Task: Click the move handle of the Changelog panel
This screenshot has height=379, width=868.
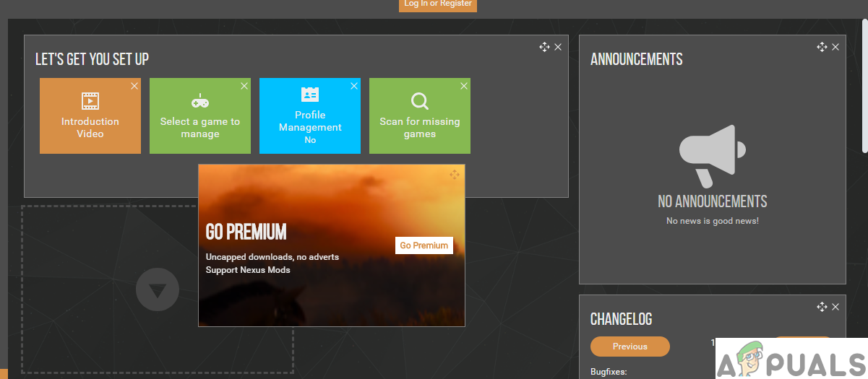Action: 822,307
